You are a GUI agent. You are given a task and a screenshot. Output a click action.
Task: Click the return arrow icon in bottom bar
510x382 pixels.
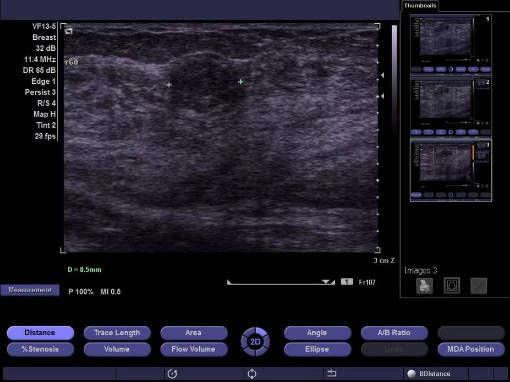332,373
